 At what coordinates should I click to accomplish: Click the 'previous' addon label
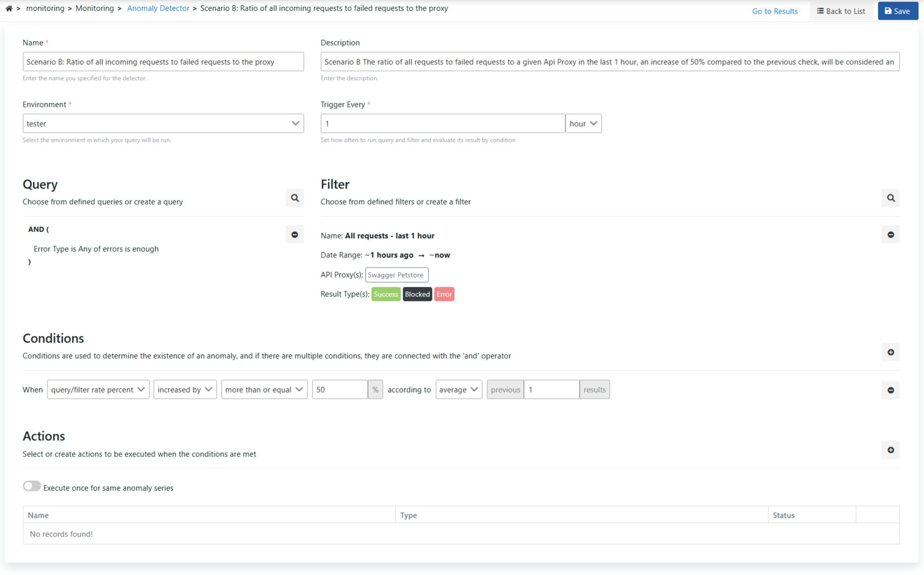pos(506,390)
